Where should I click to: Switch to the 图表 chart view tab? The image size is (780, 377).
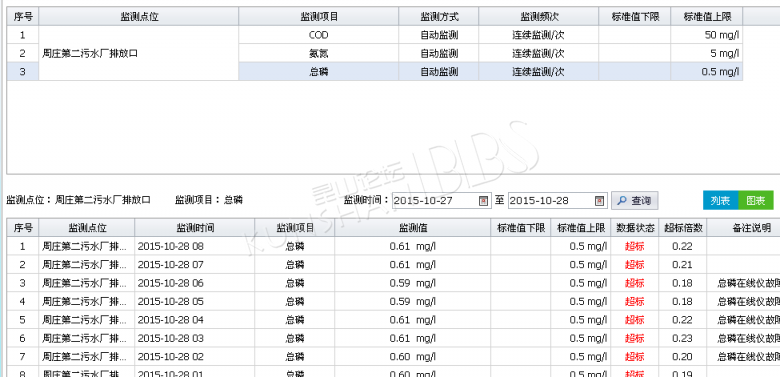pyautogui.click(x=756, y=200)
